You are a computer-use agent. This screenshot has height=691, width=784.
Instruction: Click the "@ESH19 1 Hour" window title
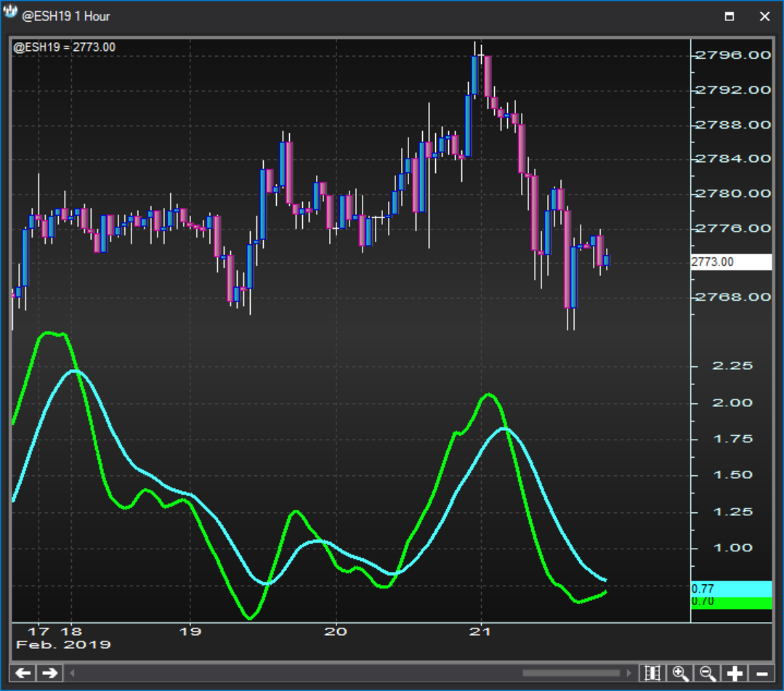[x=65, y=17]
